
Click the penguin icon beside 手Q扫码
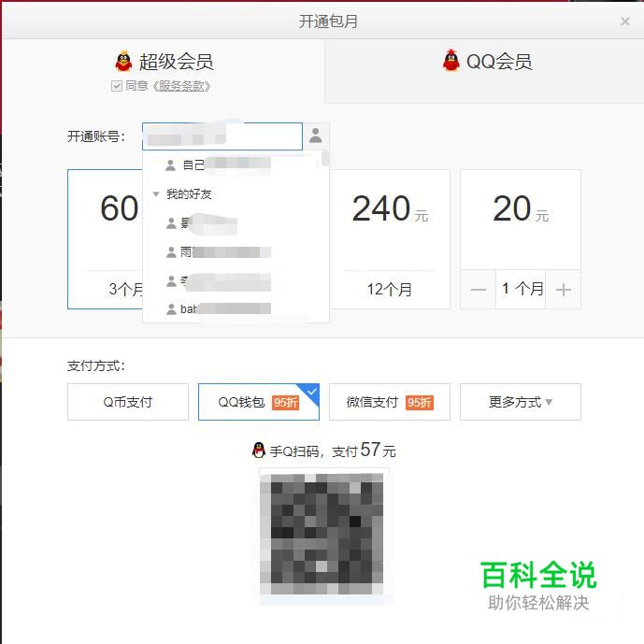[x=259, y=451]
